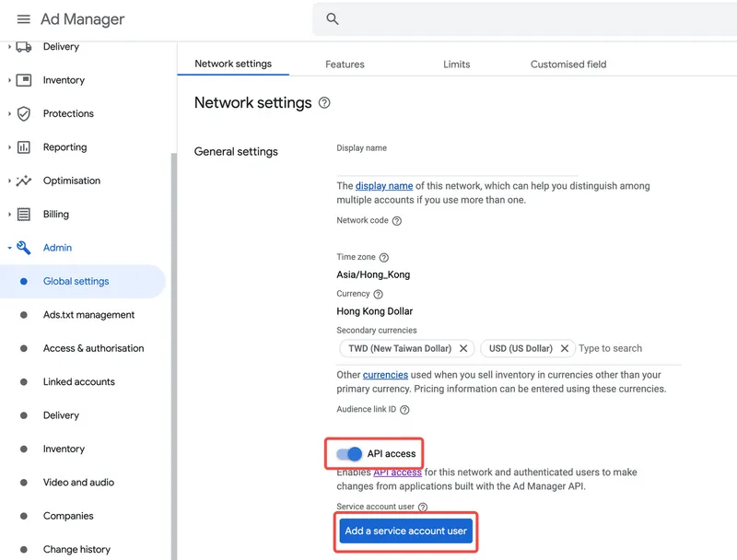Expand the Inventory section arrow
Screen dimensions: 737x560
[x=9, y=80]
